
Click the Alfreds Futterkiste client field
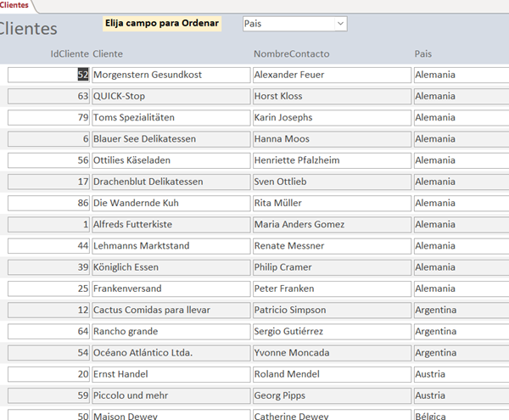pyautogui.click(x=171, y=224)
